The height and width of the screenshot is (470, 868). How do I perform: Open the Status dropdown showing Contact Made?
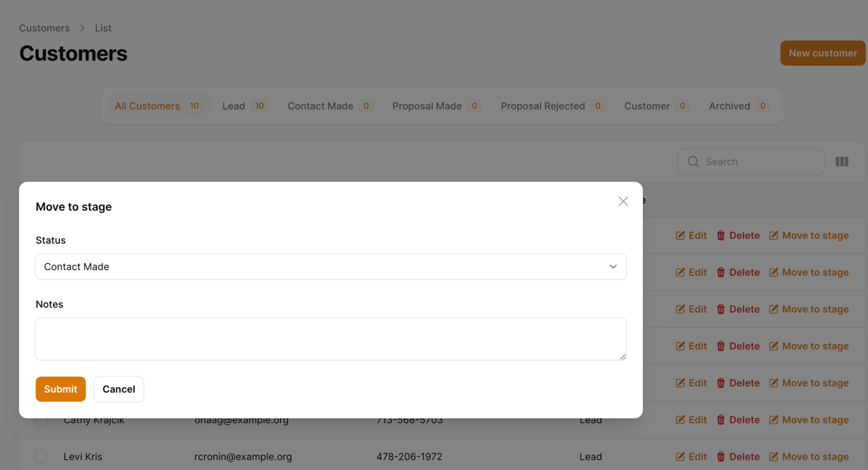[331, 267]
